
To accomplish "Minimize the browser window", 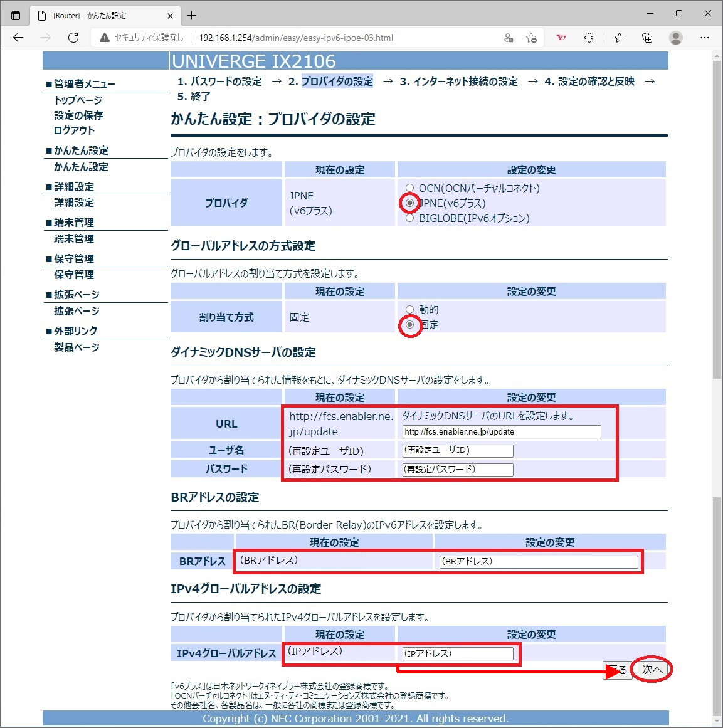I will [x=650, y=13].
